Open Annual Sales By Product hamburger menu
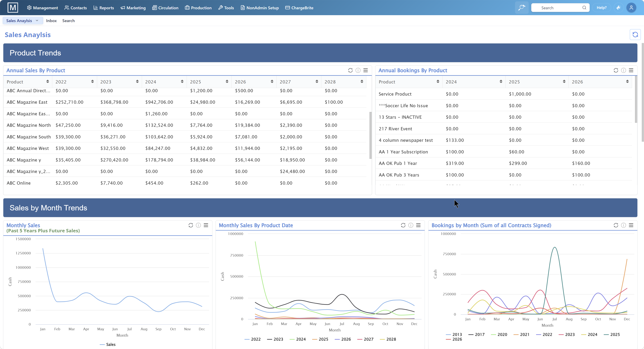 coord(365,70)
